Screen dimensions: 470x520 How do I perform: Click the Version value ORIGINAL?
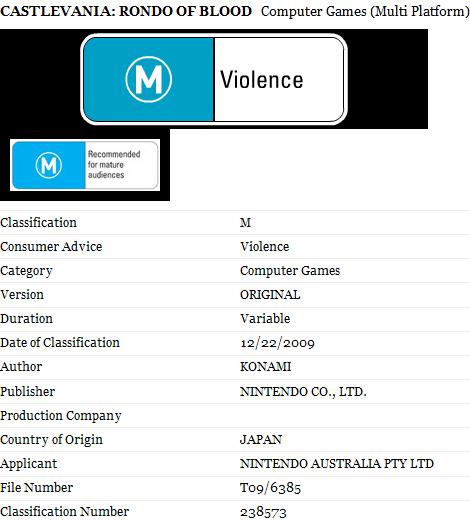pos(270,295)
